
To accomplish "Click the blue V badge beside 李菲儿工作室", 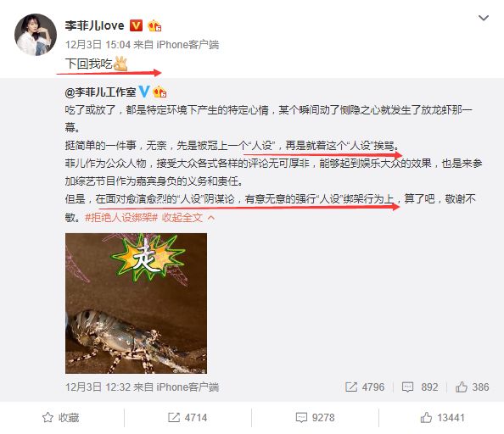I will pos(143,92).
